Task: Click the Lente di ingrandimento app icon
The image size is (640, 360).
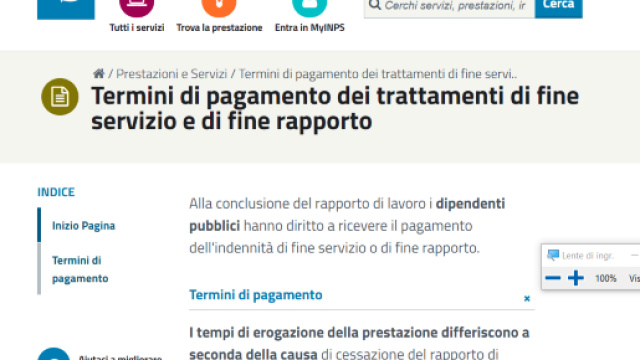Action: pyautogui.click(x=553, y=256)
